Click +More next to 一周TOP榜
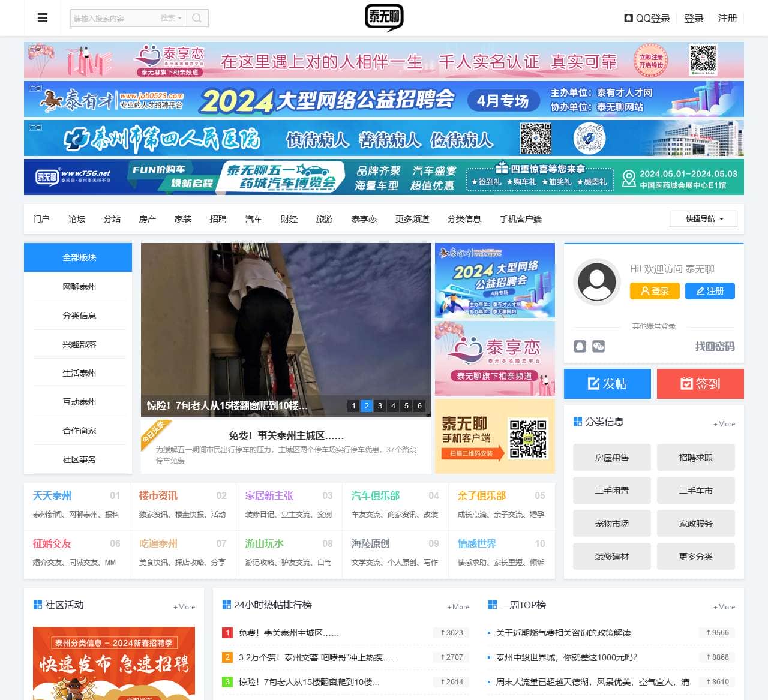 click(x=724, y=606)
